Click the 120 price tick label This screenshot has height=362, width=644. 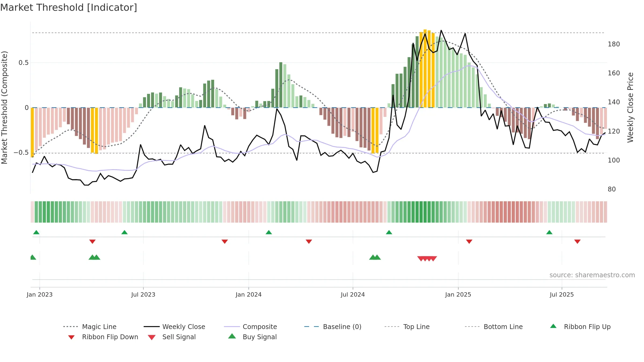coord(614,131)
